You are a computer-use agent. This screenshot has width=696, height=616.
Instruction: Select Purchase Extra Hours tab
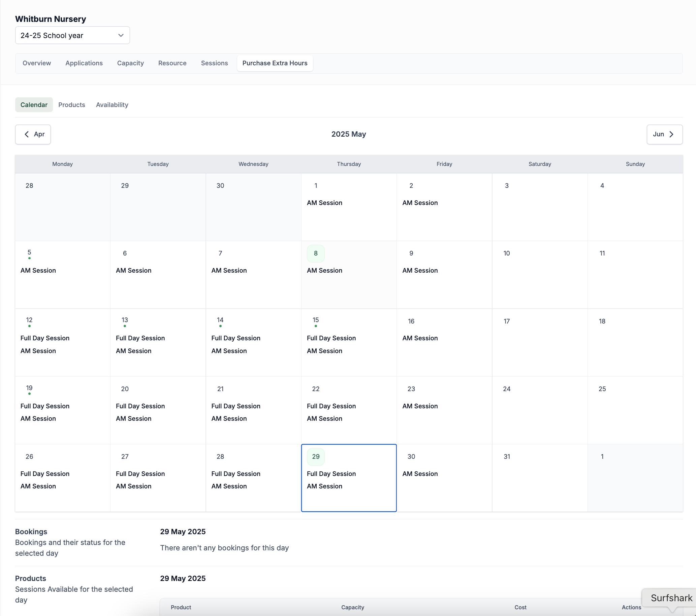[275, 63]
